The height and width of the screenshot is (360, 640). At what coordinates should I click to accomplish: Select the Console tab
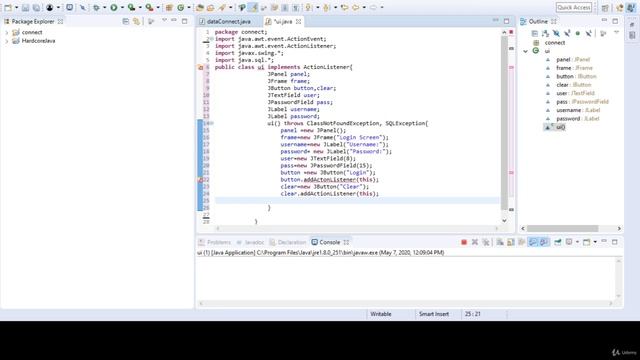click(x=329, y=242)
